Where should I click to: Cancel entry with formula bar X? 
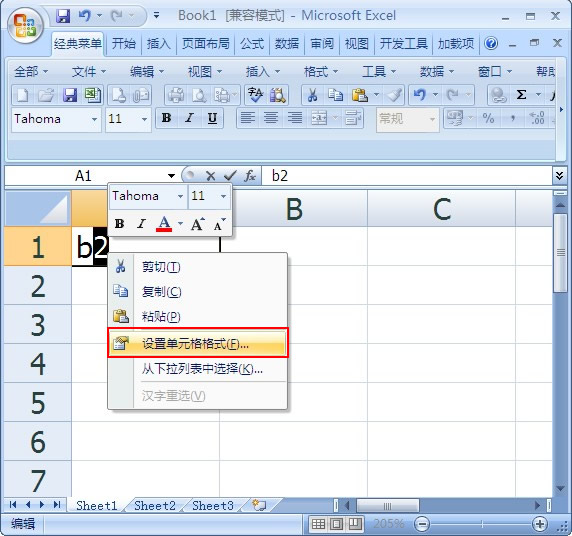[x=210, y=176]
